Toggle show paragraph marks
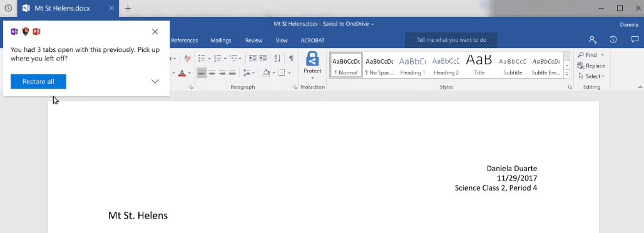This screenshot has height=233, width=644. pyautogui.click(x=291, y=58)
